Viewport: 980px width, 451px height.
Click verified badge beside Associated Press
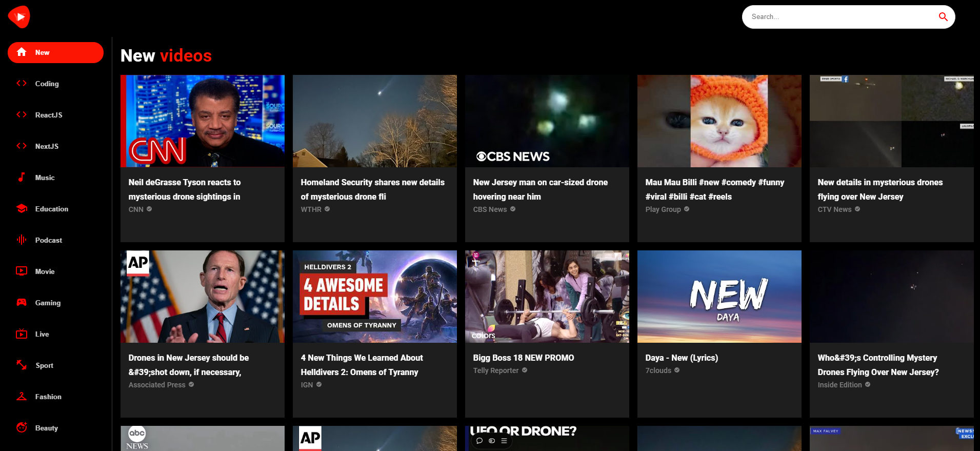point(191,385)
